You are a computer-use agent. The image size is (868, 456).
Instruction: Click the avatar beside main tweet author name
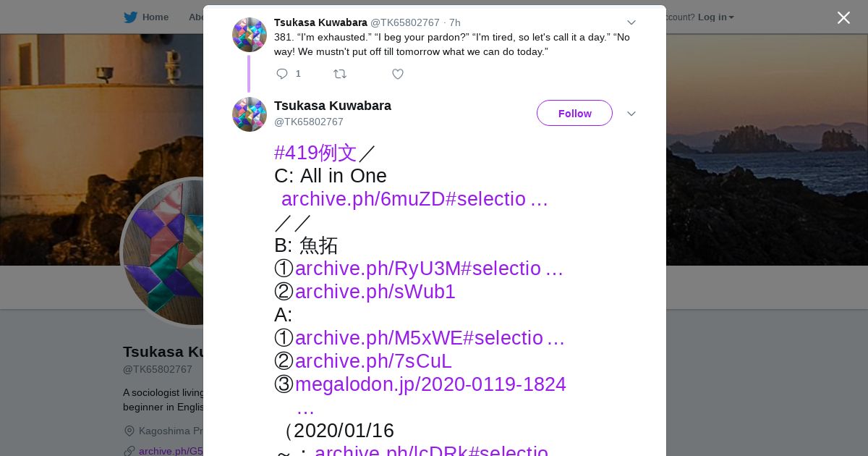[250, 114]
